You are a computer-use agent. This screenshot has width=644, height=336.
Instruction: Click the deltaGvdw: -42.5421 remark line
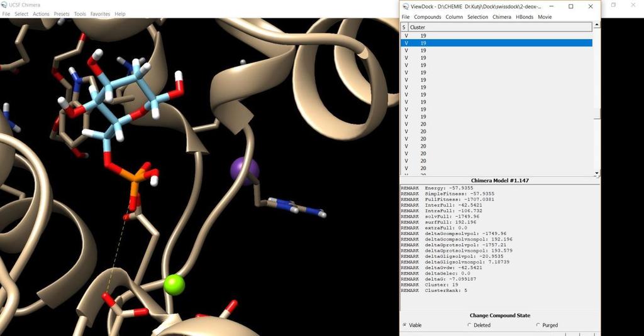[441, 268]
